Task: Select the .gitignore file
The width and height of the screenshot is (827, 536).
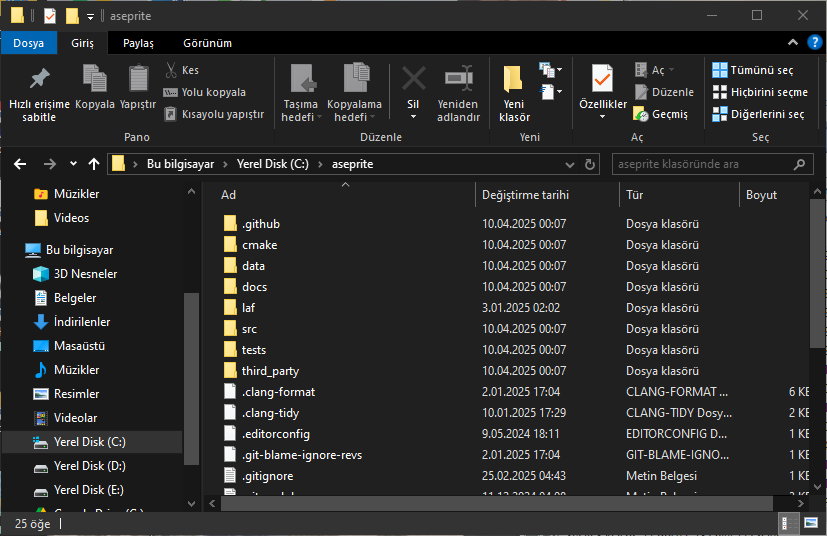Action: (x=267, y=476)
